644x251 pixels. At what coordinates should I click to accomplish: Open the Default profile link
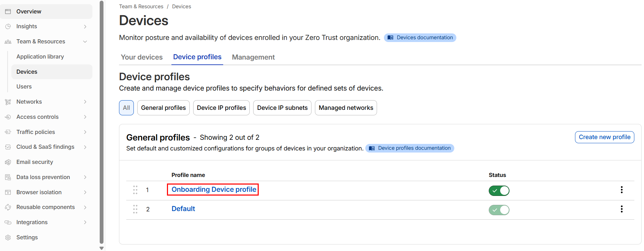tap(183, 209)
